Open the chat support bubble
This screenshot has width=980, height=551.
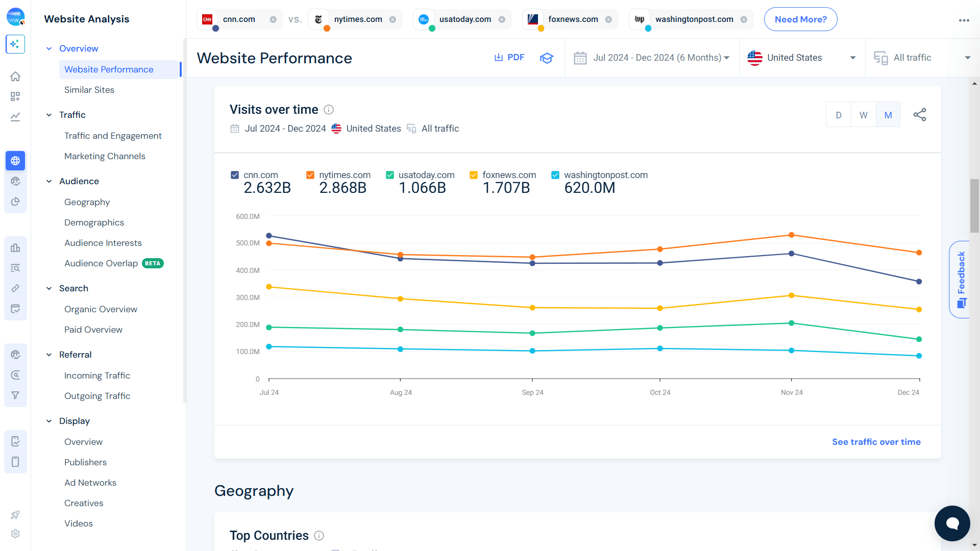coord(952,523)
